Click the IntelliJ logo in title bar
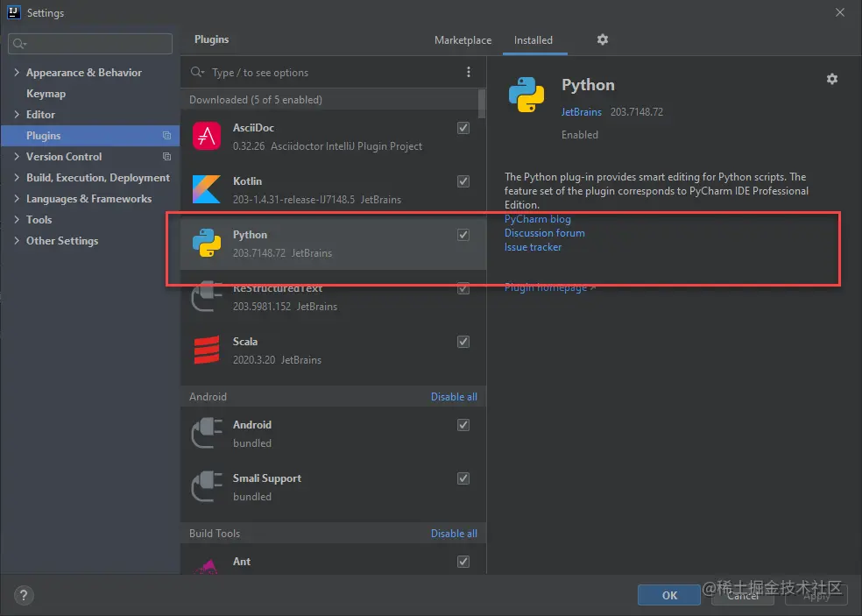This screenshot has width=862, height=616. click(14, 12)
